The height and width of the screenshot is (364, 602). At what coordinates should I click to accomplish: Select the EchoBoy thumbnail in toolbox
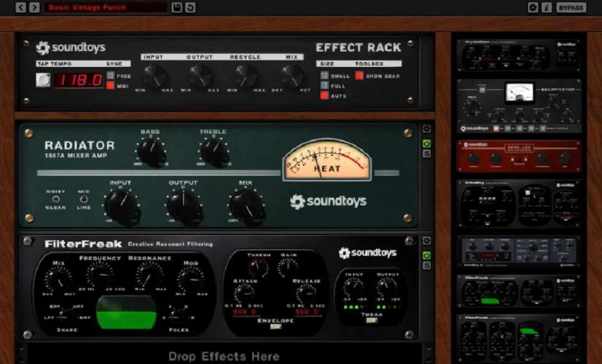(x=519, y=204)
